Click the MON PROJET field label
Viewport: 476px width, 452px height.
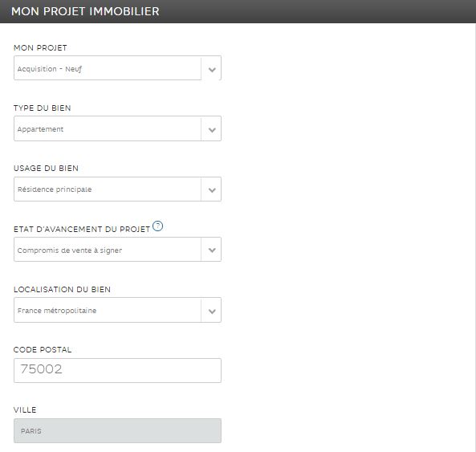pos(40,47)
